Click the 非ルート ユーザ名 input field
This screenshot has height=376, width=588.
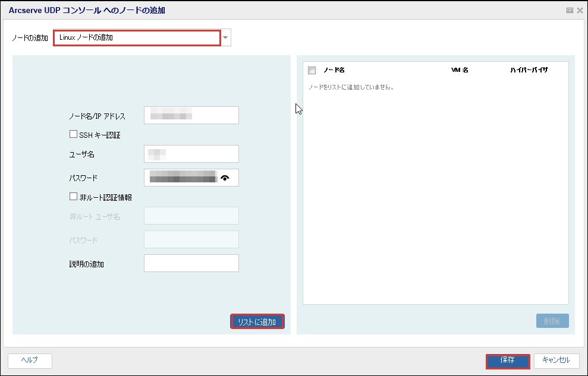(191, 216)
